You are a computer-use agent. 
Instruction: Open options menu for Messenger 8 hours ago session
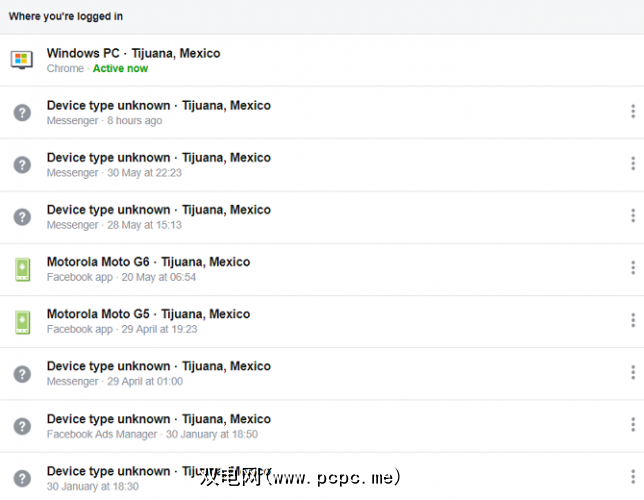click(633, 112)
